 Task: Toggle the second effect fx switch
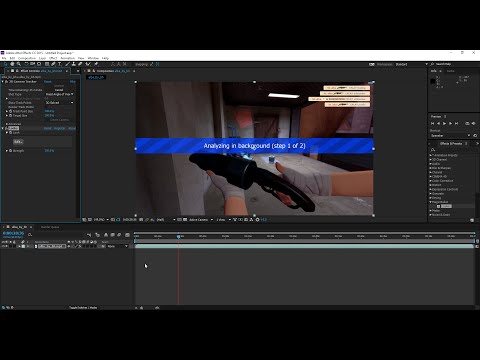[6, 128]
